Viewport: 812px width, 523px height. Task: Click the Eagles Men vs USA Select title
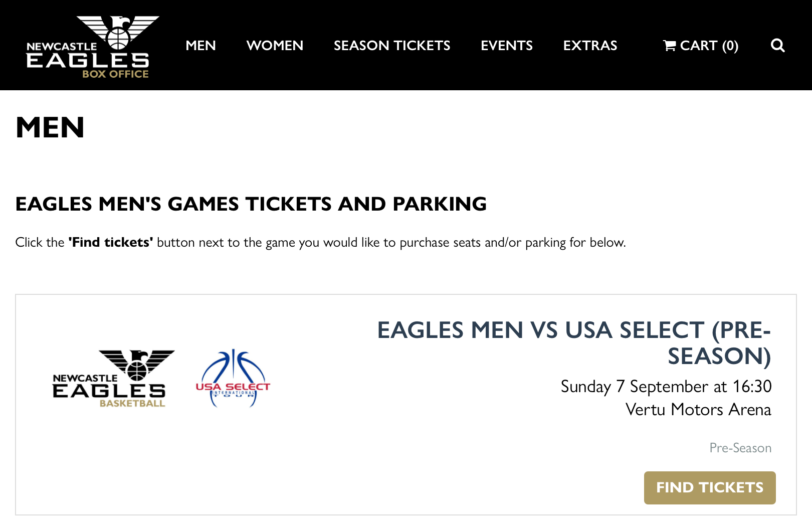pyautogui.click(x=574, y=343)
